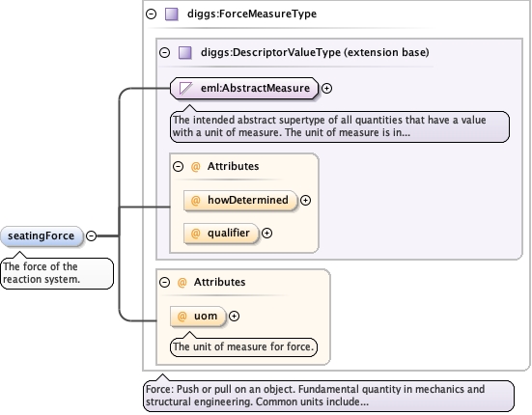This screenshot has width=532, height=415.
Task: Select the seatingForce element node
Action: point(42,236)
